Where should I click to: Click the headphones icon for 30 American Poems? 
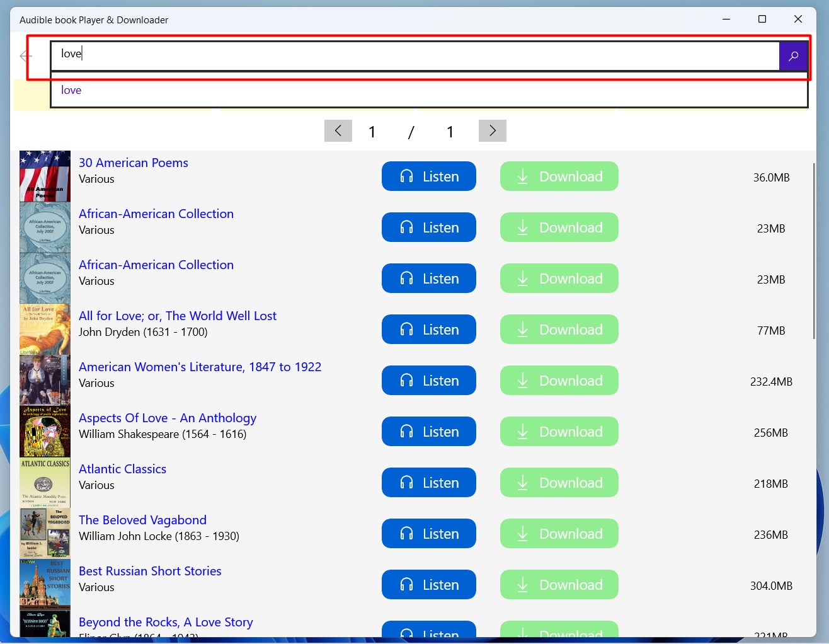point(406,176)
